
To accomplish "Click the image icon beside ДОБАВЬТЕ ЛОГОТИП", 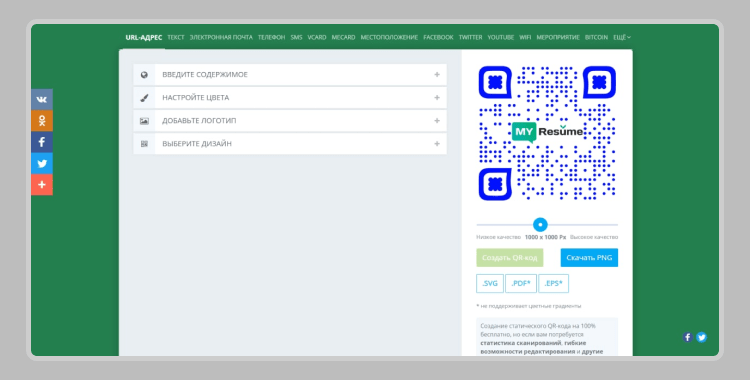I will (144, 121).
